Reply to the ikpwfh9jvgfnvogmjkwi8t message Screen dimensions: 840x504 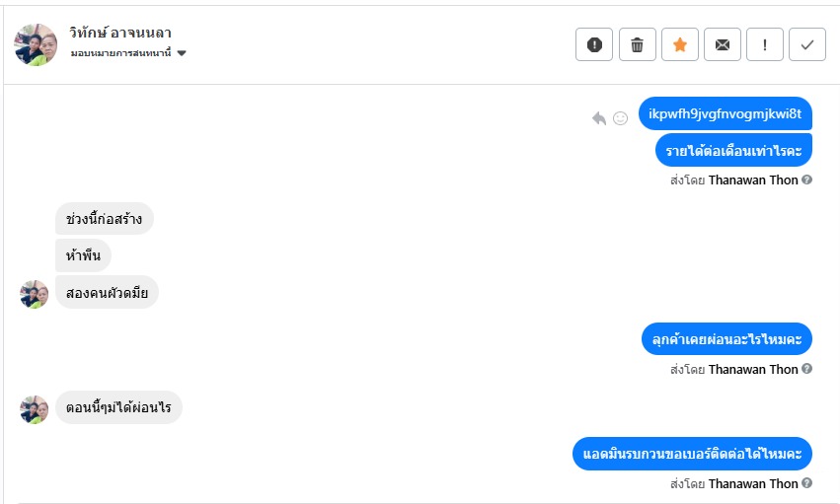click(599, 118)
